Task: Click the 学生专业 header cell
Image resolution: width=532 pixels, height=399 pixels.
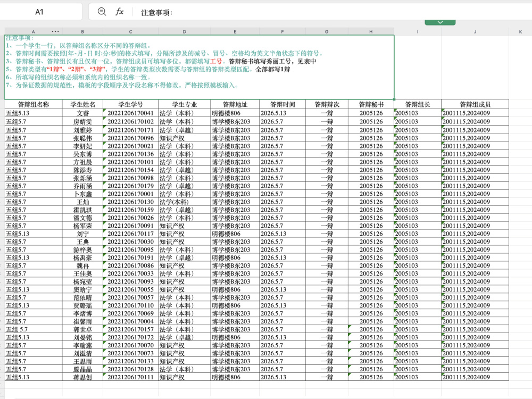Action: tap(184, 104)
